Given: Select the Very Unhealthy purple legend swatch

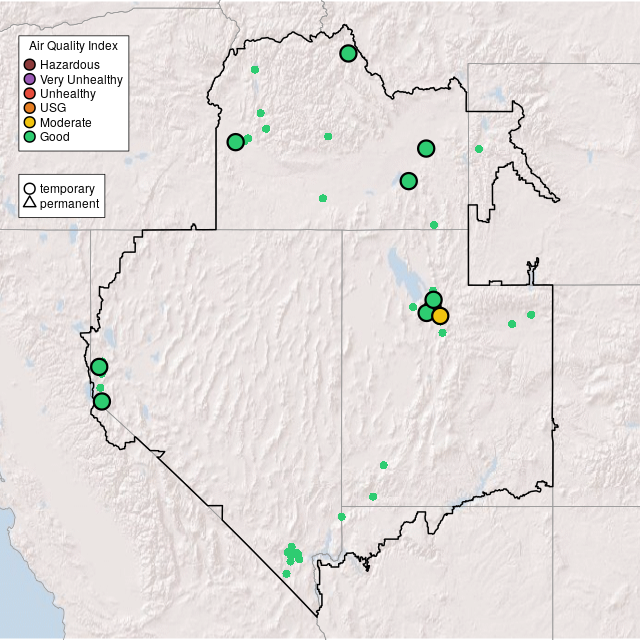Looking at the screenshot, I should (x=30, y=79).
